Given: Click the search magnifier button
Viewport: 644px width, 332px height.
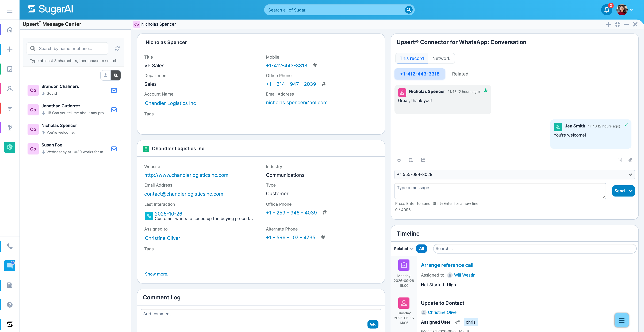Looking at the screenshot, I should [x=408, y=10].
